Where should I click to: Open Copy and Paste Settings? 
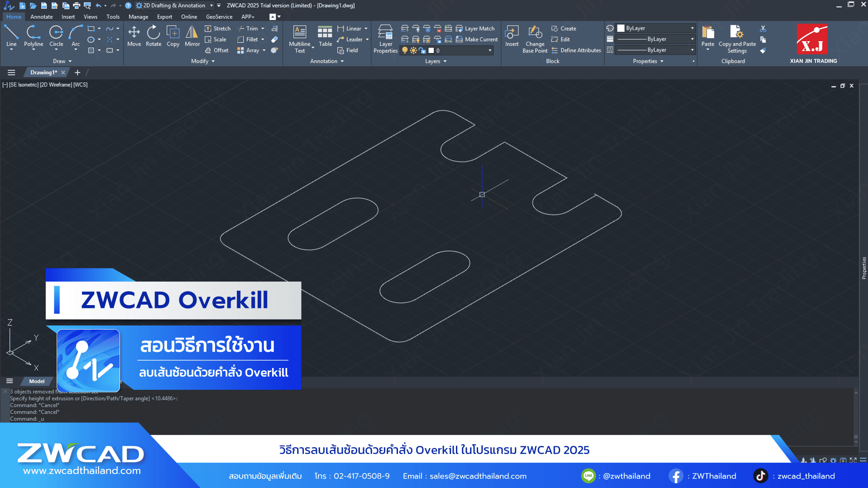pyautogui.click(x=737, y=39)
